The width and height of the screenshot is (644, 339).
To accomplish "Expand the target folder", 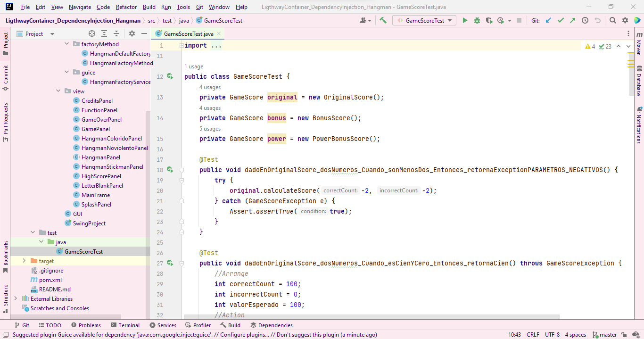I will coord(24,261).
